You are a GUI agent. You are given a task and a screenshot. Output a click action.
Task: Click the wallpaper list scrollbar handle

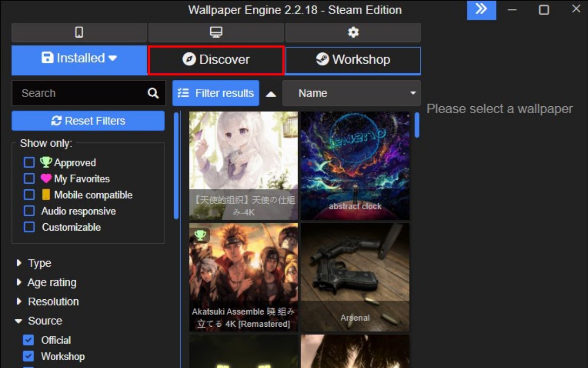click(x=416, y=125)
